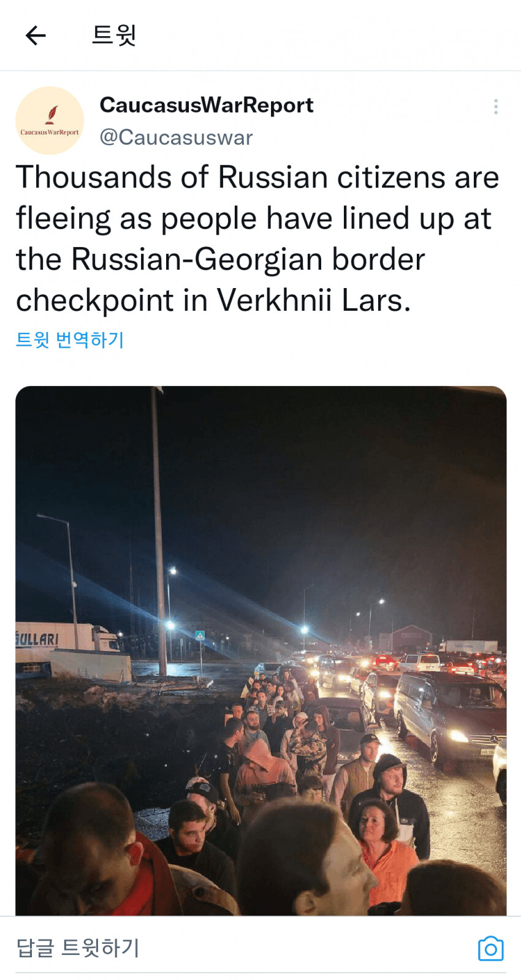
Task: Open CaucasusWarReport profile avatar
Action: click(x=50, y=121)
